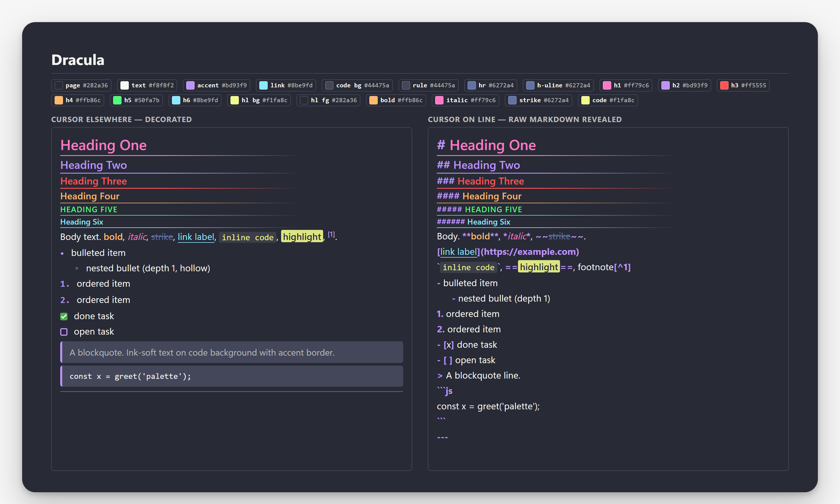Choose the h-uline #6272a4 swatch
840x504 pixels.
tap(558, 85)
